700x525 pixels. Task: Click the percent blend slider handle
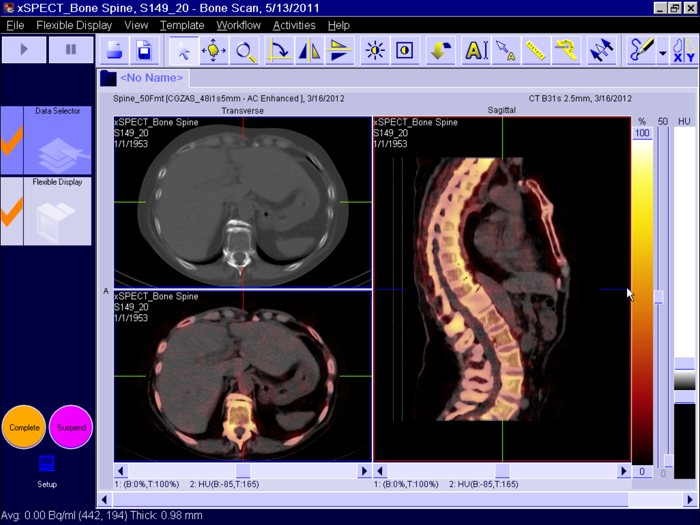(x=658, y=297)
